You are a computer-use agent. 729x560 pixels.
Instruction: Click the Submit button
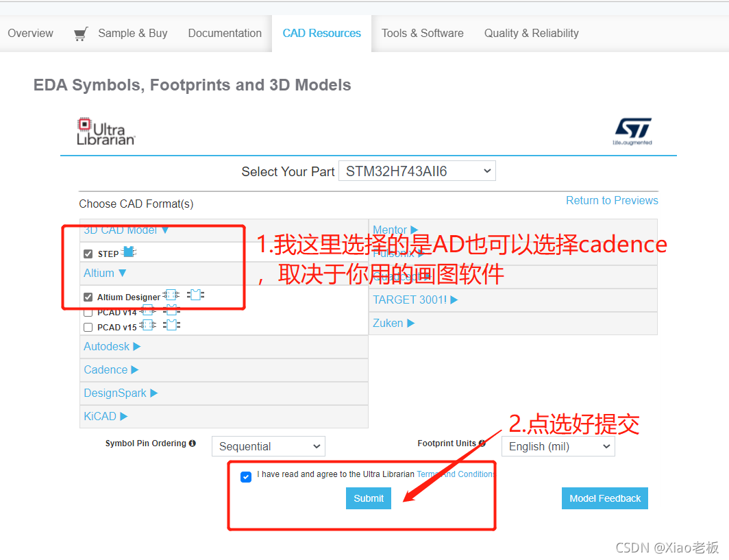368,498
